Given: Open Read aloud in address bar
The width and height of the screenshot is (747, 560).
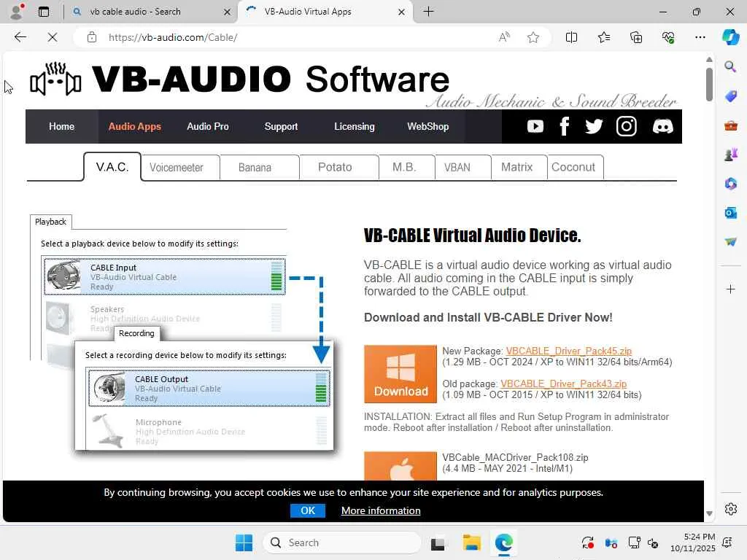Looking at the screenshot, I should click(504, 37).
